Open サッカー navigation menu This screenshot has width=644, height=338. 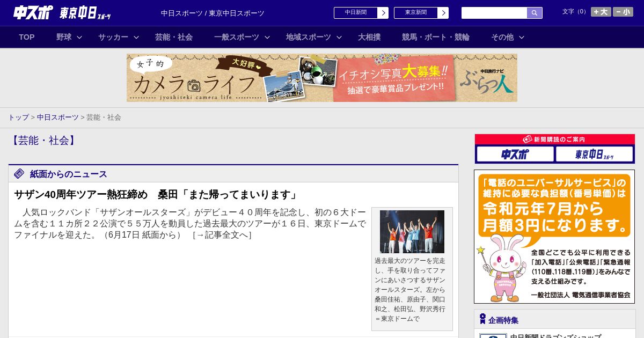pyautogui.click(x=113, y=37)
